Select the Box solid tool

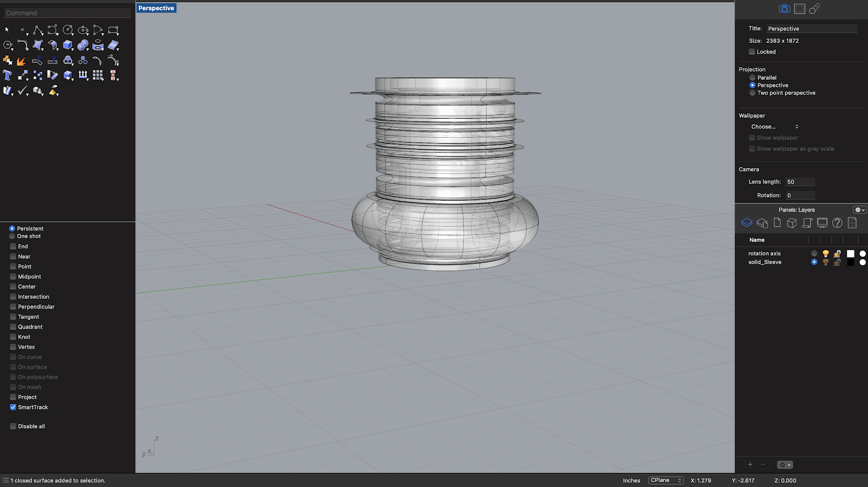point(68,45)
